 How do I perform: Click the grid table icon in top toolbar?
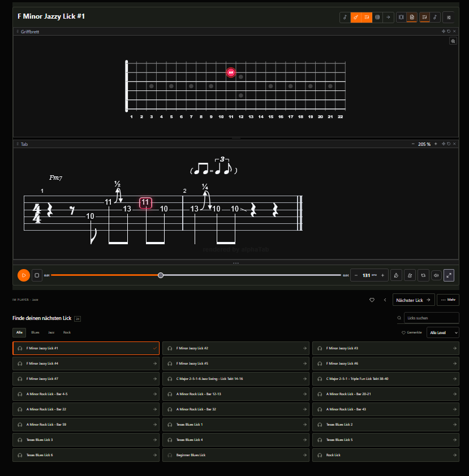377,18
